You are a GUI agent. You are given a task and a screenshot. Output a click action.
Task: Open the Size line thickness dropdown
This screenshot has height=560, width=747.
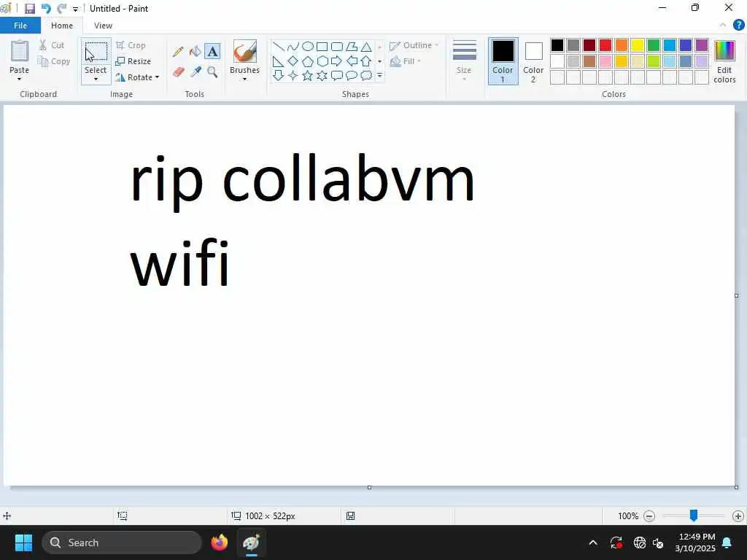[464, 61]
